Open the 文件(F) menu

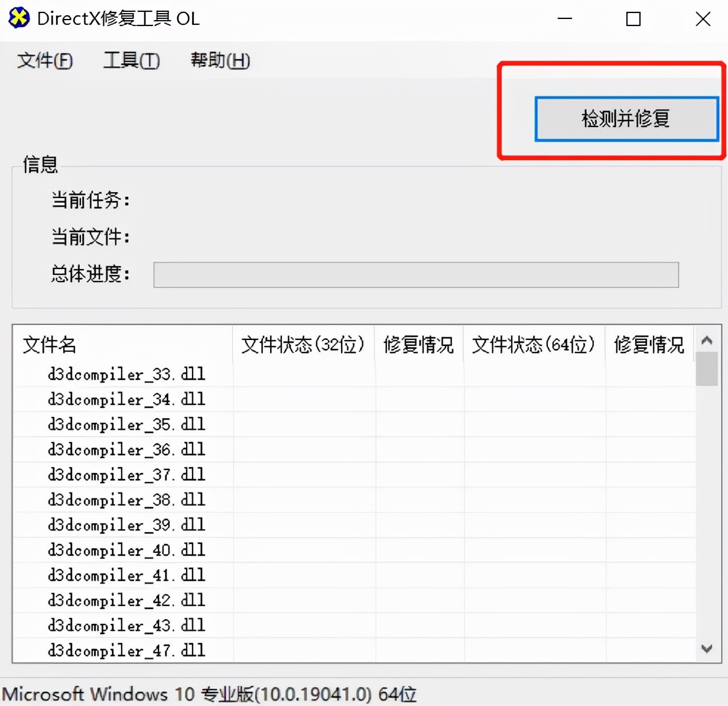click(x=45, y=60)
